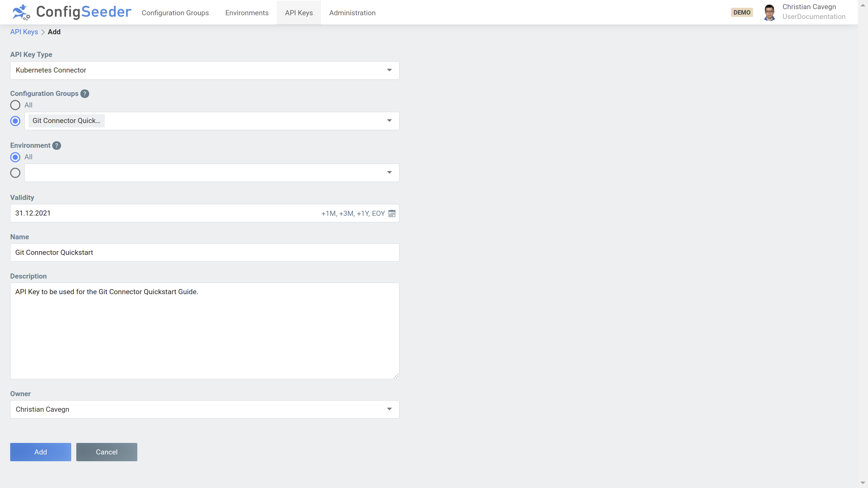Screen dimensions: 868x488
Task: Open the API Key Type dropdown
Action: point(389,70)
